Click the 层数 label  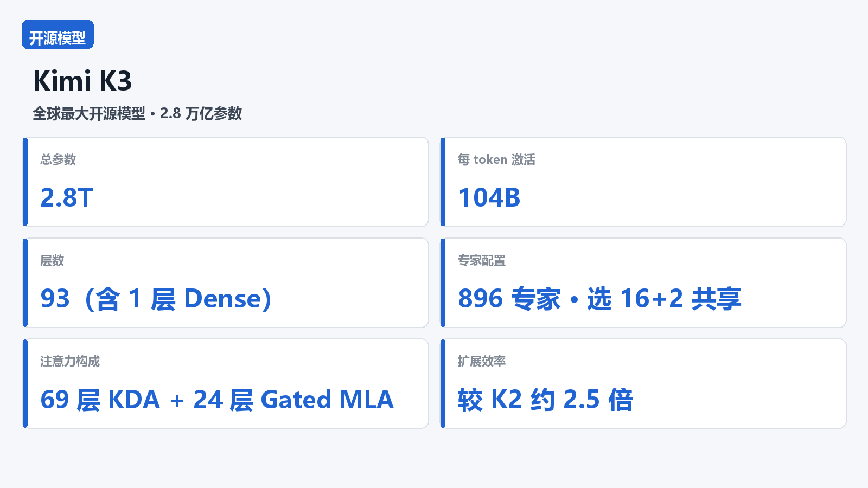click(x=52, y=260)
